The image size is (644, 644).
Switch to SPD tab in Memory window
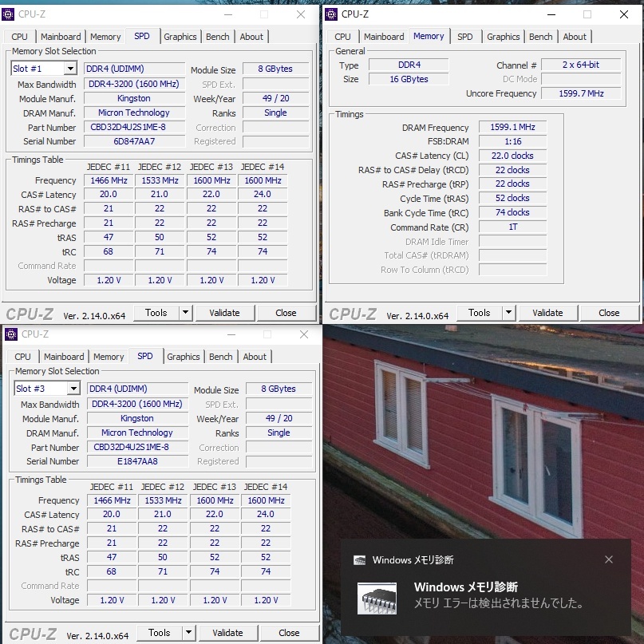(x=465, y=37)
